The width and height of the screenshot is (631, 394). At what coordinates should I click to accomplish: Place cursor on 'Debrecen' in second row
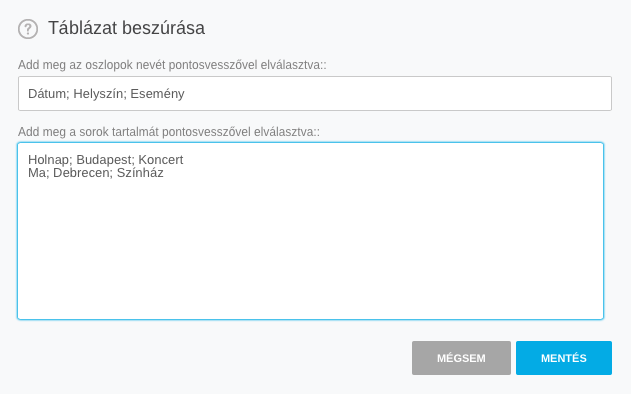coord(82,173)
